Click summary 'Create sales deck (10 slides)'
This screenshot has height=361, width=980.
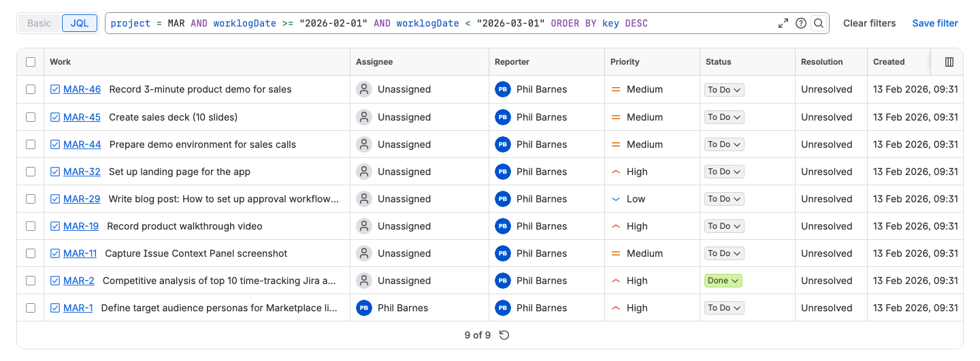[x=173, y=117]
